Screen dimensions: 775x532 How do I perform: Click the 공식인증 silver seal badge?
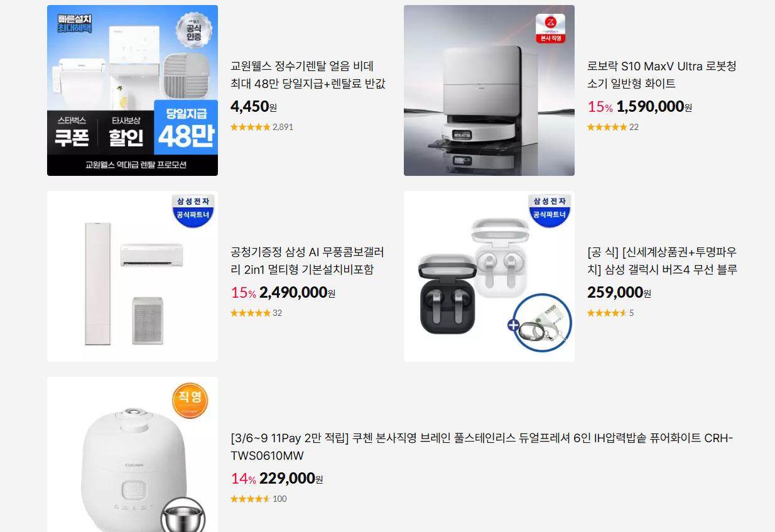pyautogui.click(x=193, y=30)
